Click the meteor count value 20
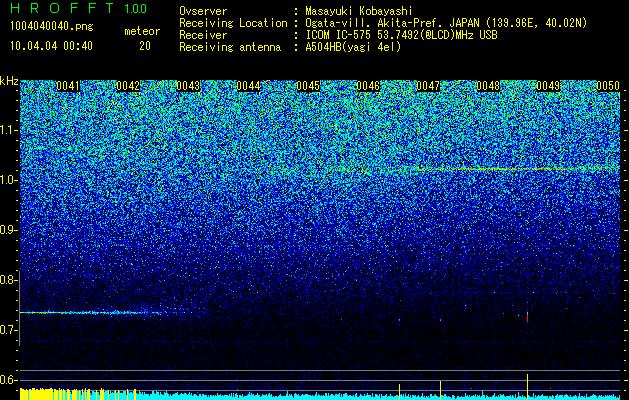This screenshot has height=400, width=629. point(145,46)
